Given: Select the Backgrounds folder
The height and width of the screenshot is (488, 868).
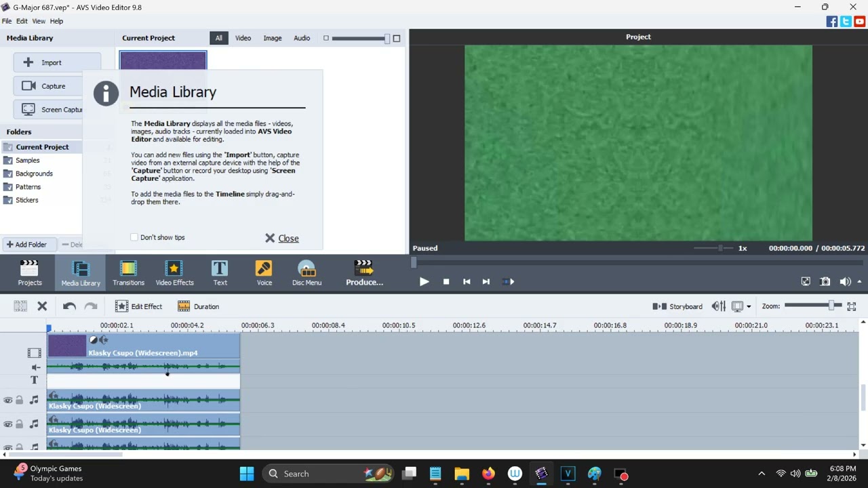Looking at the screenshot, I should (x=34, y=174).
